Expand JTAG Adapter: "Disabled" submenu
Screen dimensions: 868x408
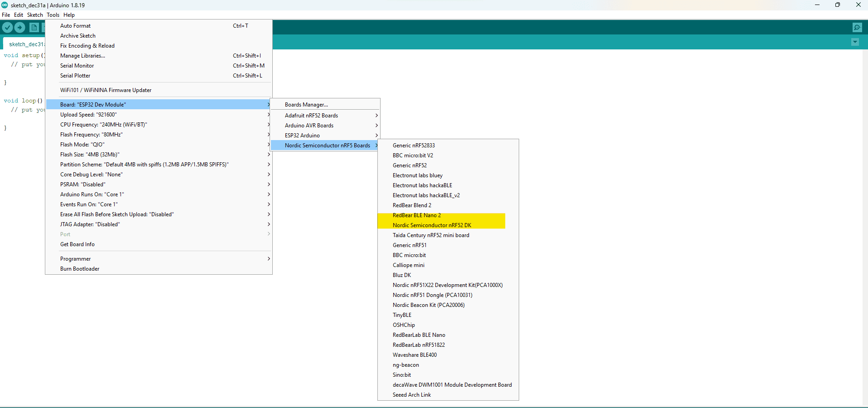[159, 224]
